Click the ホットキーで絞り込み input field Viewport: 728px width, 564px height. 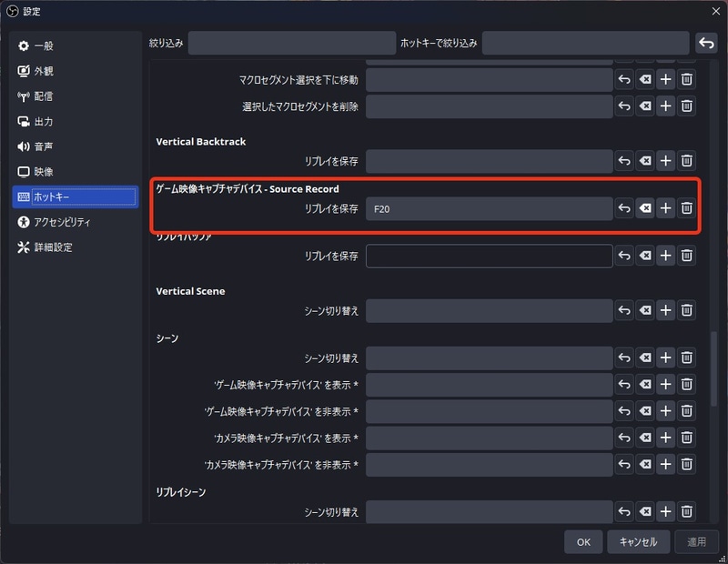(585, 43)
